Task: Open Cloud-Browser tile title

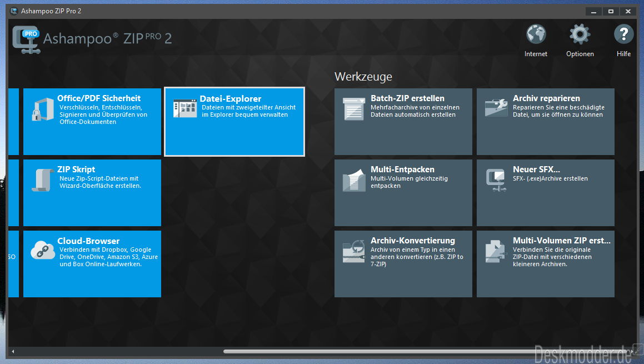Action: coord(88,241)
